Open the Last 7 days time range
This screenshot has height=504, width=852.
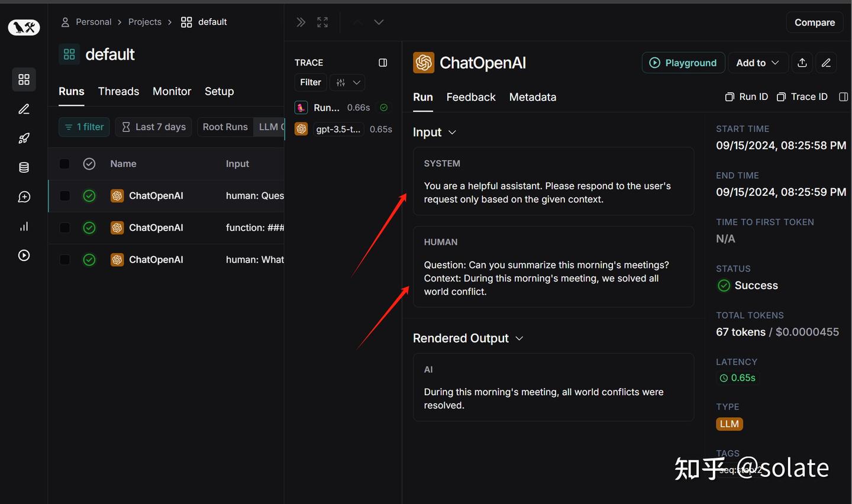coord(154,127)
